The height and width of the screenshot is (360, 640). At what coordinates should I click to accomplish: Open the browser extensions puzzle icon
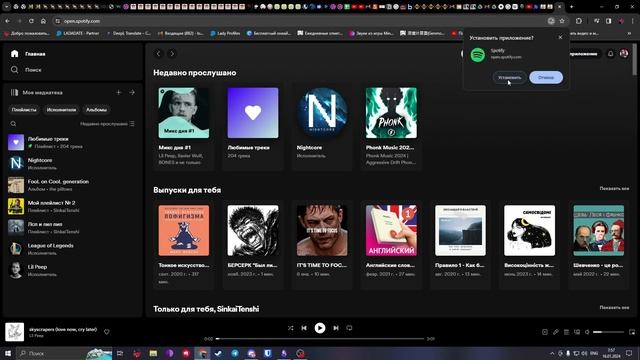(x=579, y=21)
